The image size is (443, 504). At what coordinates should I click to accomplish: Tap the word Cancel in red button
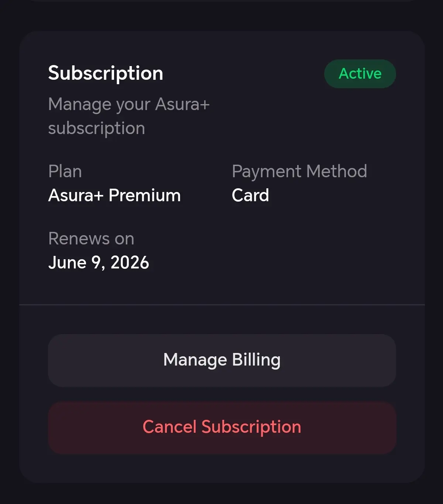click(x=169, y=427)
